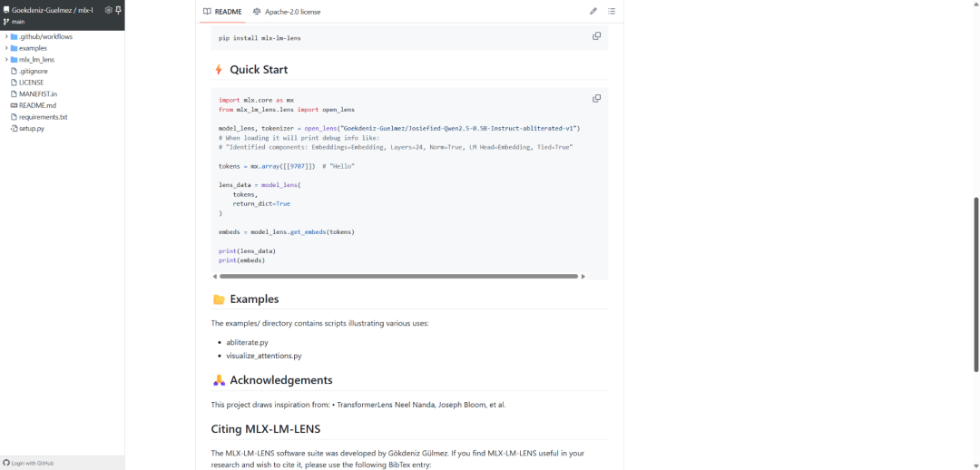Click the code file icon beside setup.py

point(14,128)
